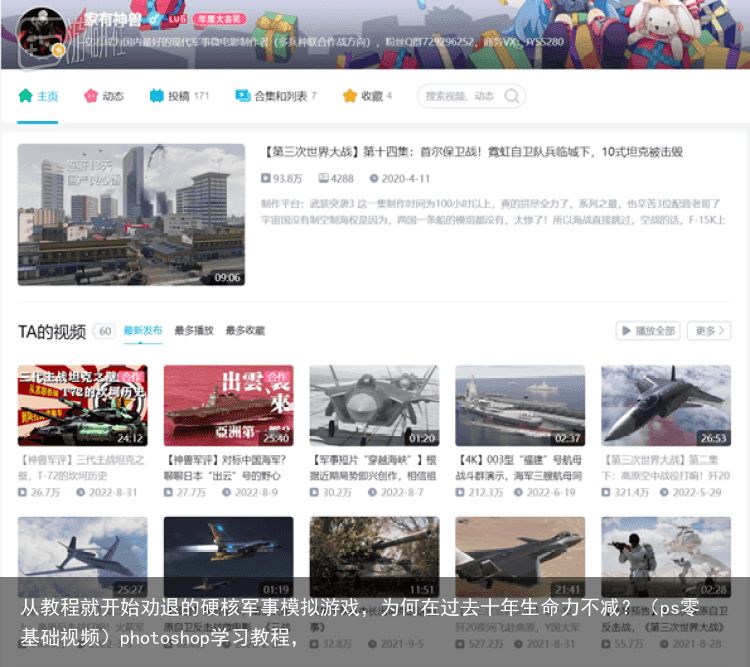750x667 pixels.
Task: Open the desert fighter thumbnail 21:41
Action: [520, 557]
